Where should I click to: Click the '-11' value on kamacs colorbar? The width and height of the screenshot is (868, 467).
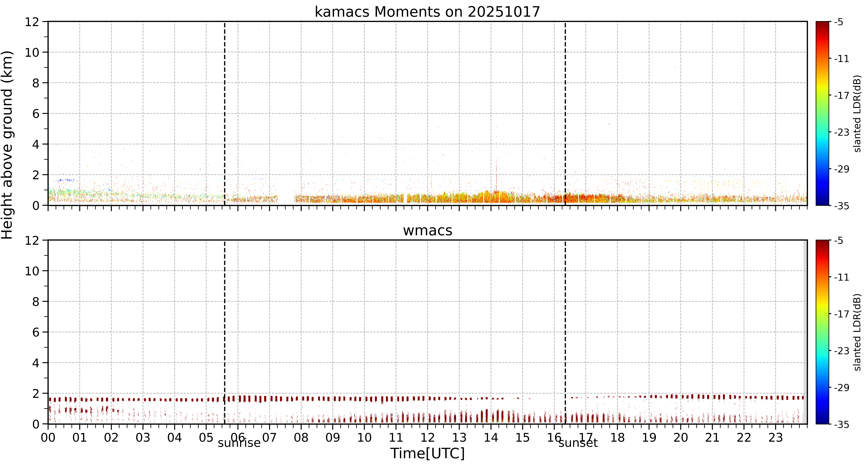pos(841,59)
